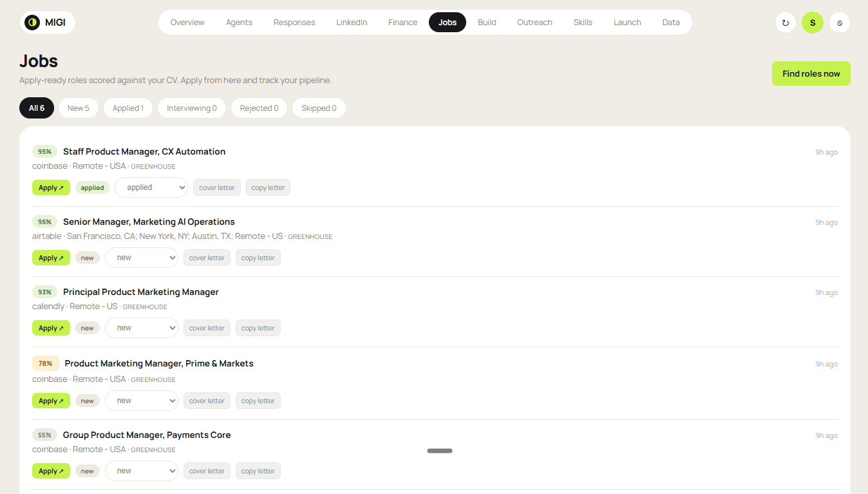The image size is (868, 494).
Task: Click Product Marketing Manager, Prime & Markets title
Action: (x=159, y=363)
